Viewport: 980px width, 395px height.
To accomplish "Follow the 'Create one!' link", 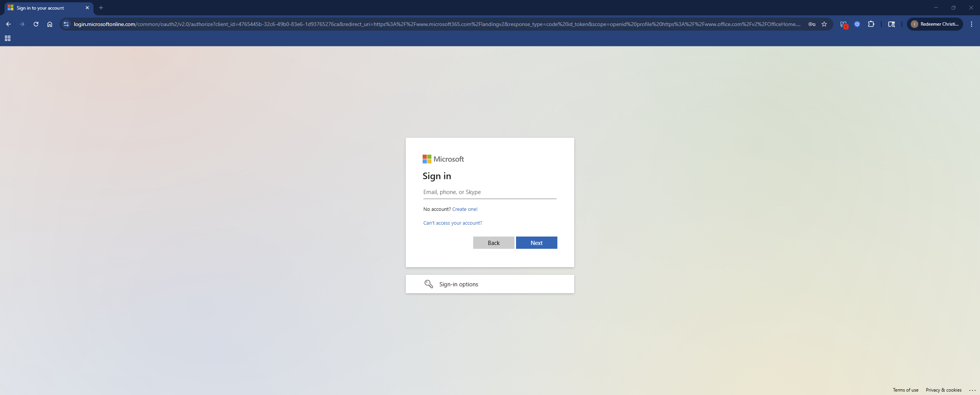I will click(465, 209).
